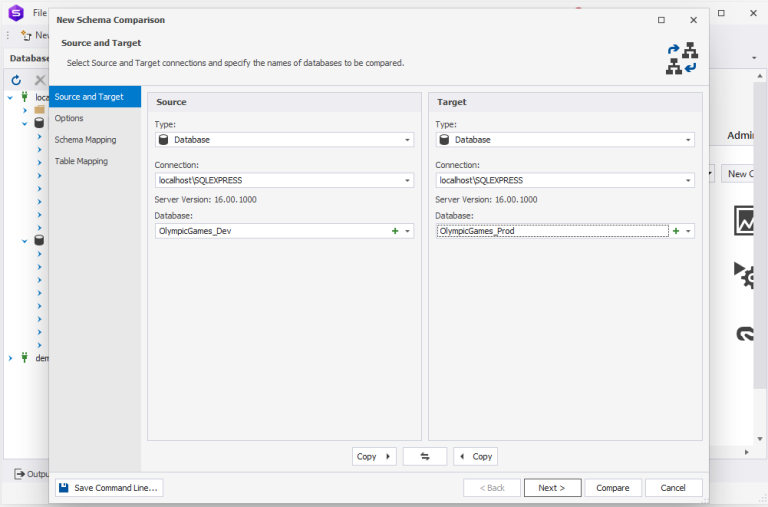Click the Target Database name input field
The image size is (768, 507).
[x=552, y=231]
